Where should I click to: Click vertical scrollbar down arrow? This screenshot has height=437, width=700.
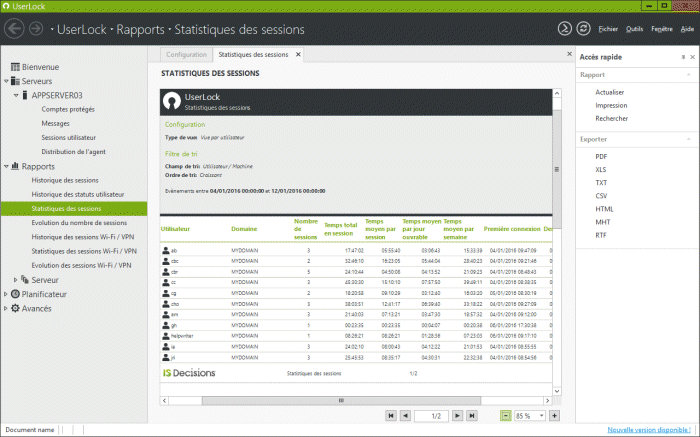coord(557,391)
